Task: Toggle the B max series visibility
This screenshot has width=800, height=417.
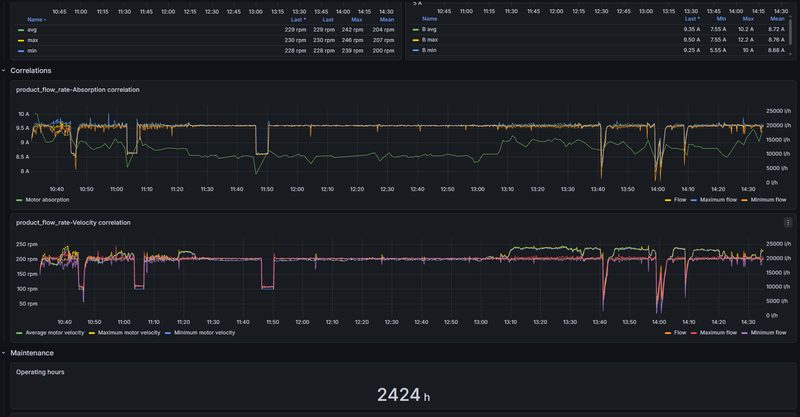Action: click(x=430, y=39)
